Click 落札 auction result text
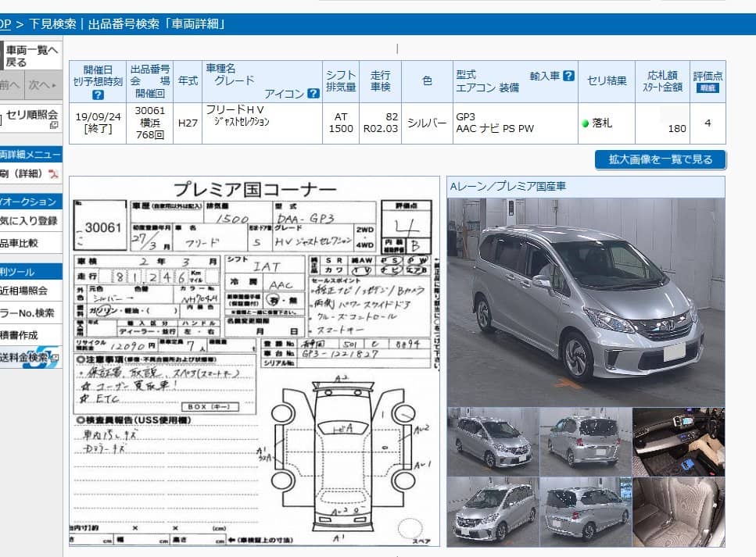The height and width of the screenshot is (557, 756). click(602, 123)
